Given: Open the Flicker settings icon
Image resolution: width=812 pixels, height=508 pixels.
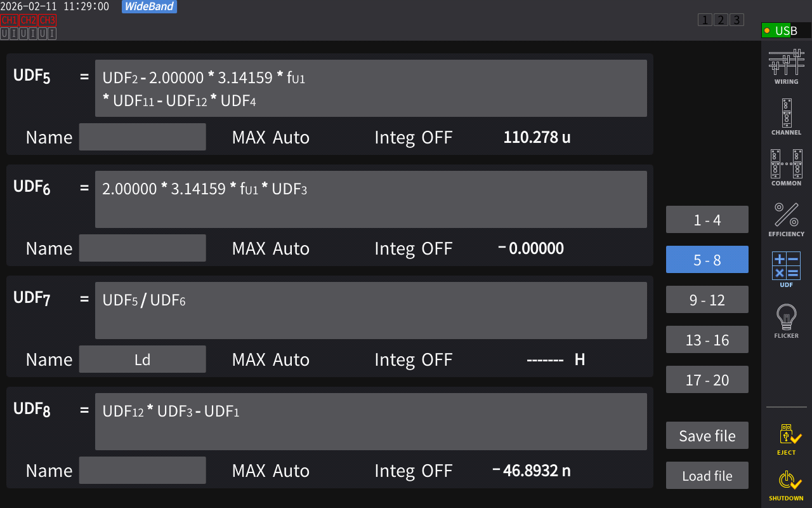Looking at the screenshot, I should click(x=786, y=320).
